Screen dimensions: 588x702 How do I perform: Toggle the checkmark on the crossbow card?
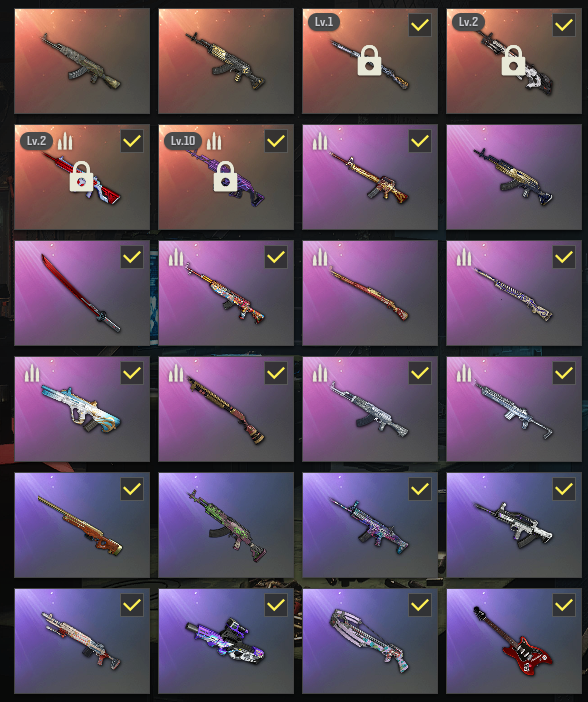click(x=420, y=605)
